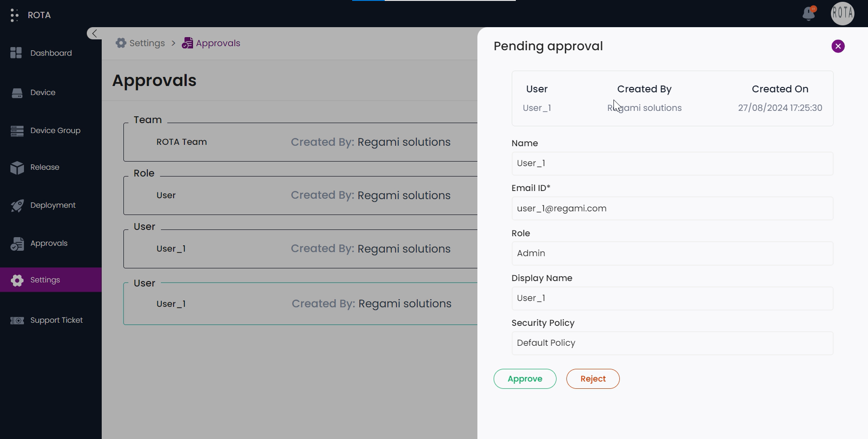Click the Approvals breadcrumb
The image size is (868, 439).
pos(217,43)
